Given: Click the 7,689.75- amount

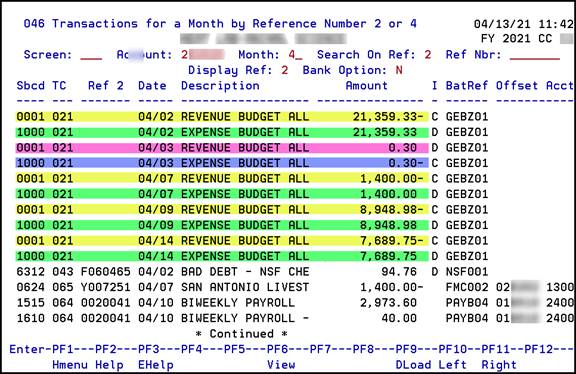Looking at the screenshot, I should pyautogui.click(x=392, y=241).
